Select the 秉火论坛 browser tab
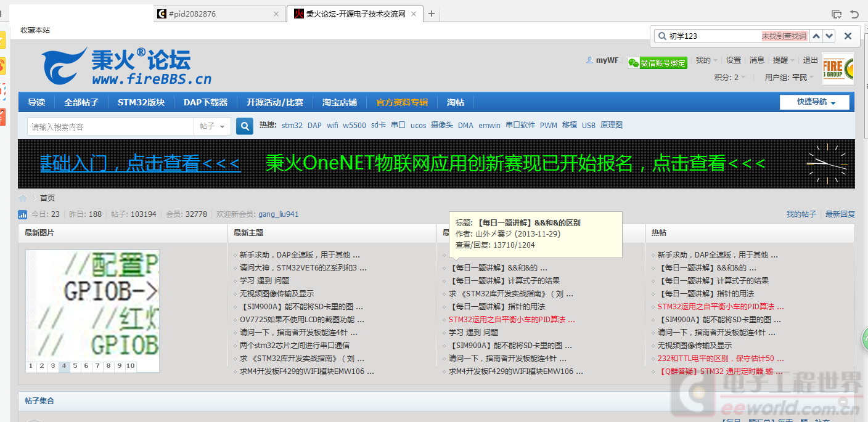 tap(356, 14)
